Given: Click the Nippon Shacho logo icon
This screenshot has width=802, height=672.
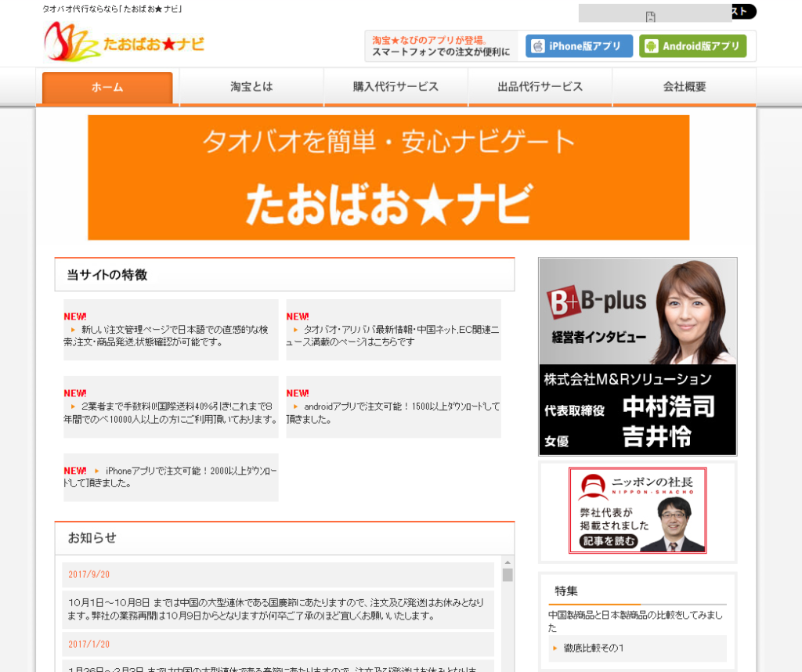Looking at the screenshot, I should click(591, 488).
